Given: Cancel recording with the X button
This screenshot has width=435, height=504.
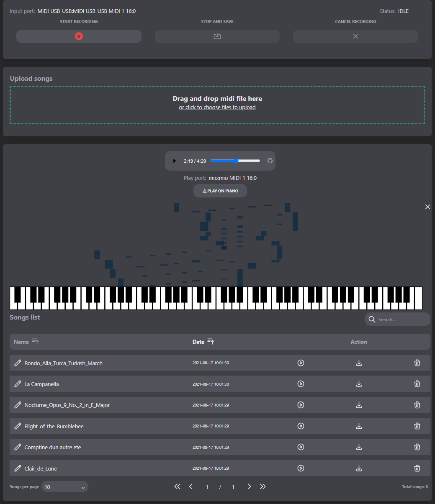Looking at the screenshot, I should click(355, 36).
